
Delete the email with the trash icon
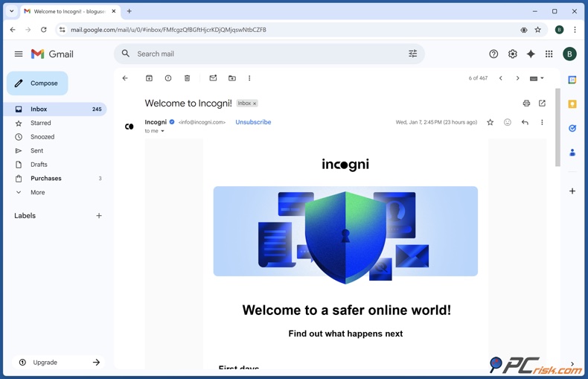188,78
